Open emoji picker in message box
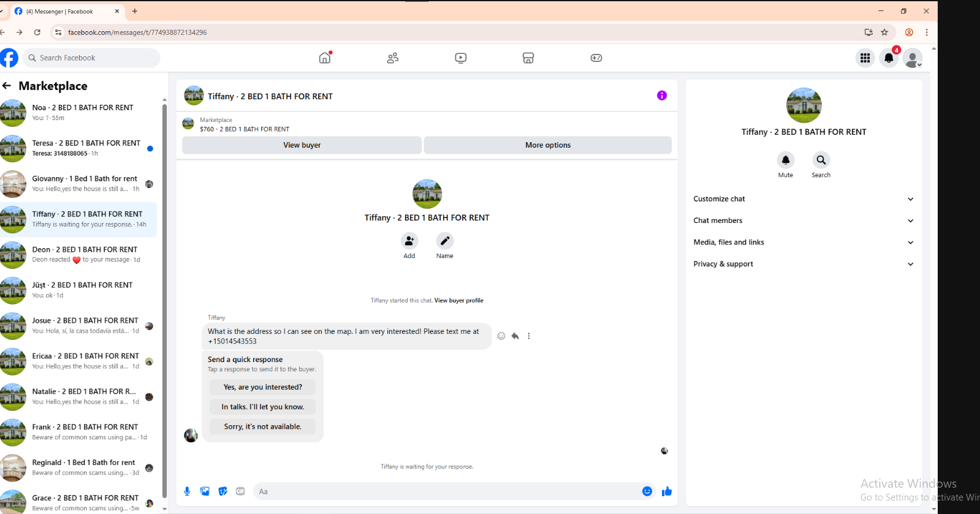This screenshot has height=514, width=980. (x=647, y=491)
